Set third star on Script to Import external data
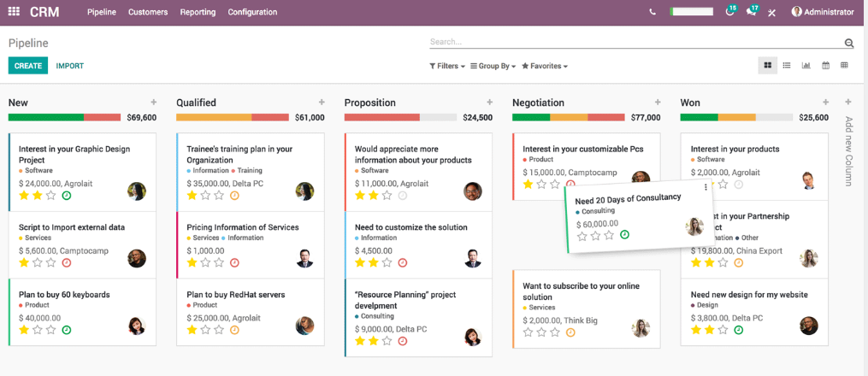 (51, 262)
